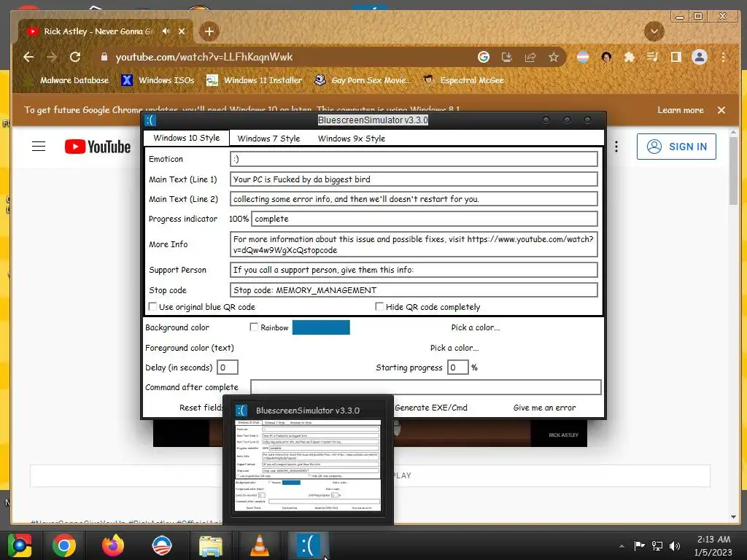
Task: Open a new Chrome tab
Action: (x=209, y=31)
